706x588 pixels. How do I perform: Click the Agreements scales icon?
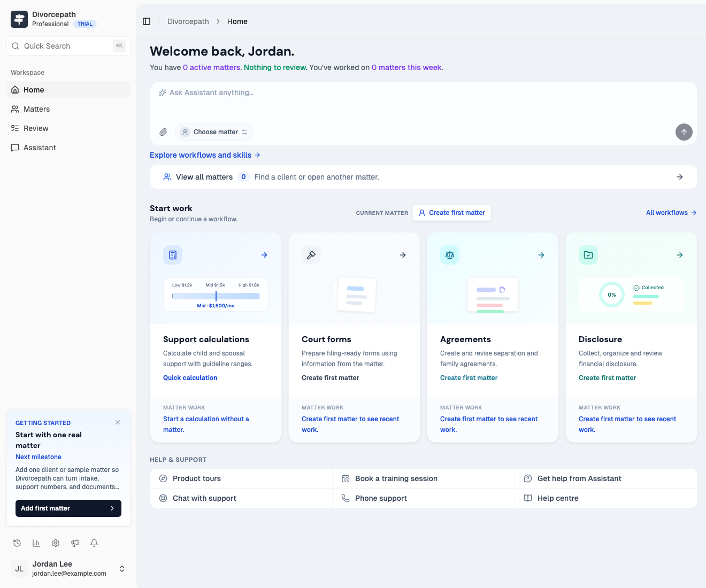click(x=450, y=255)
